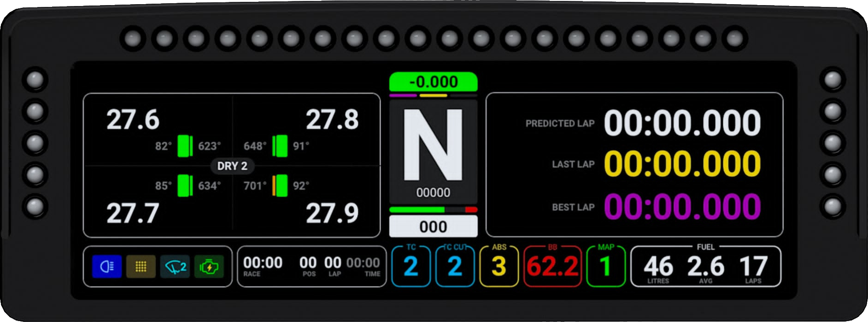Click the DRY 2 tyre compound label

232,166
